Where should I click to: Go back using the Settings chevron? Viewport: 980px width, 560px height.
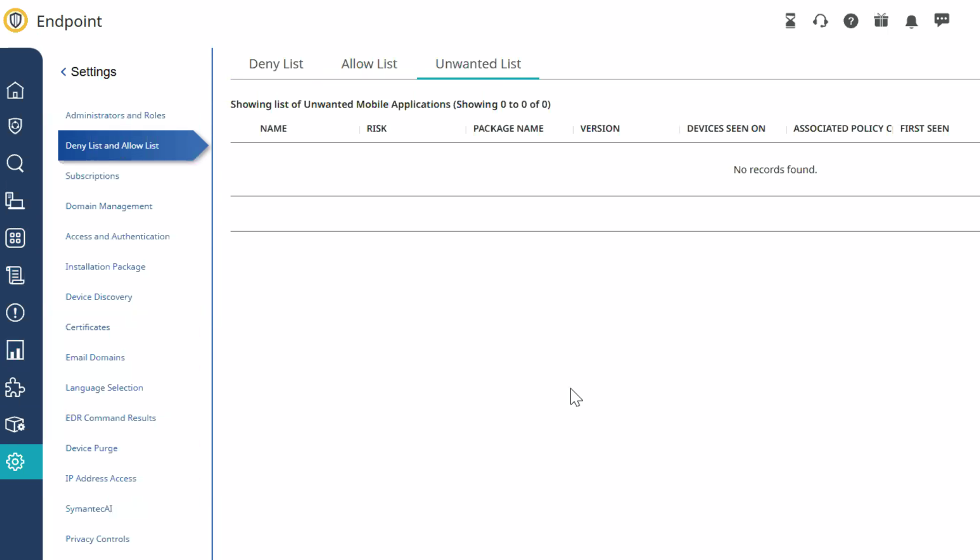coord(63,72)
